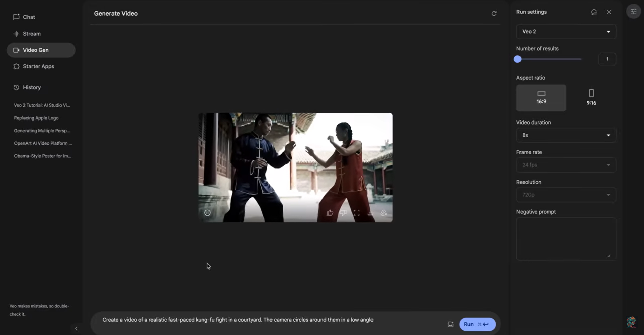
Task: Pause the generated video playback
Action: 207,212
